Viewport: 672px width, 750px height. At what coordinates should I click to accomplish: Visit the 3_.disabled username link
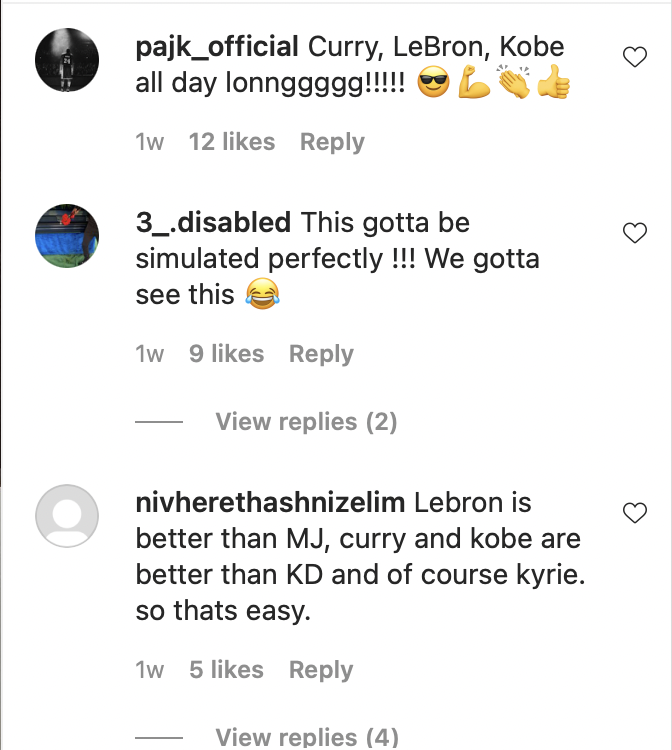pyautogui.click(x=213, y=223)
